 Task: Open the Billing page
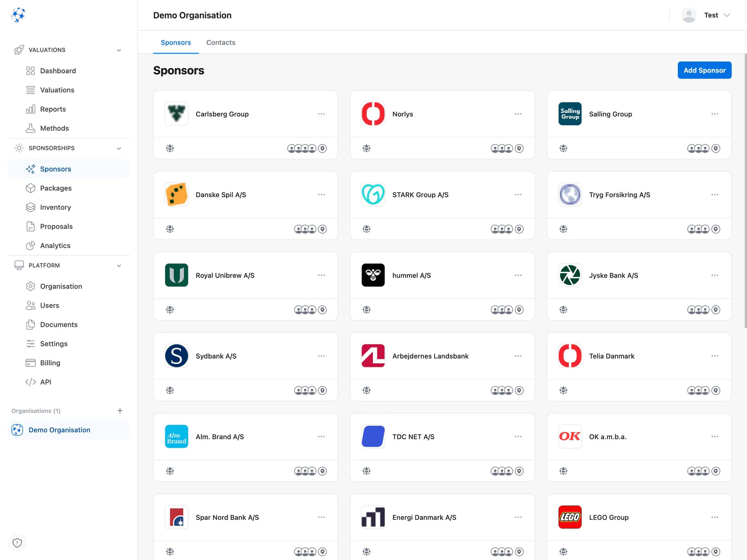[69, 363]
